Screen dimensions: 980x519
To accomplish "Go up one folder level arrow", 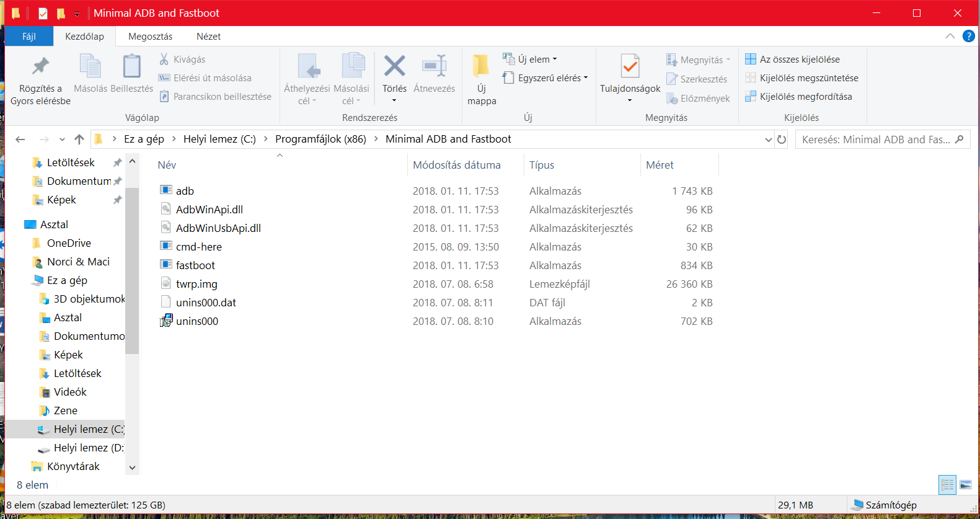I will click(79, 139).
